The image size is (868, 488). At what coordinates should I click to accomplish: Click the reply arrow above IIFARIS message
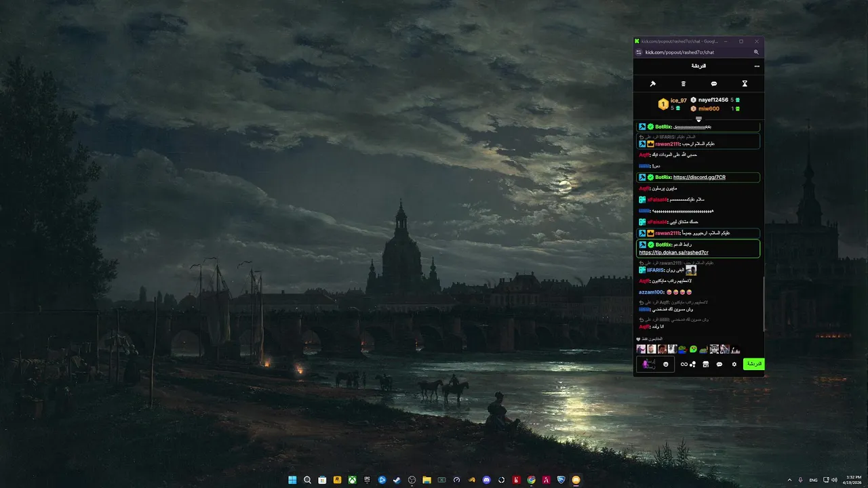click(642, 262)
